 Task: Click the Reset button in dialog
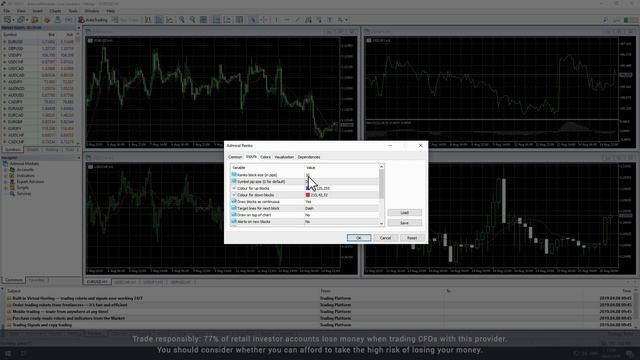click(412, 238)
